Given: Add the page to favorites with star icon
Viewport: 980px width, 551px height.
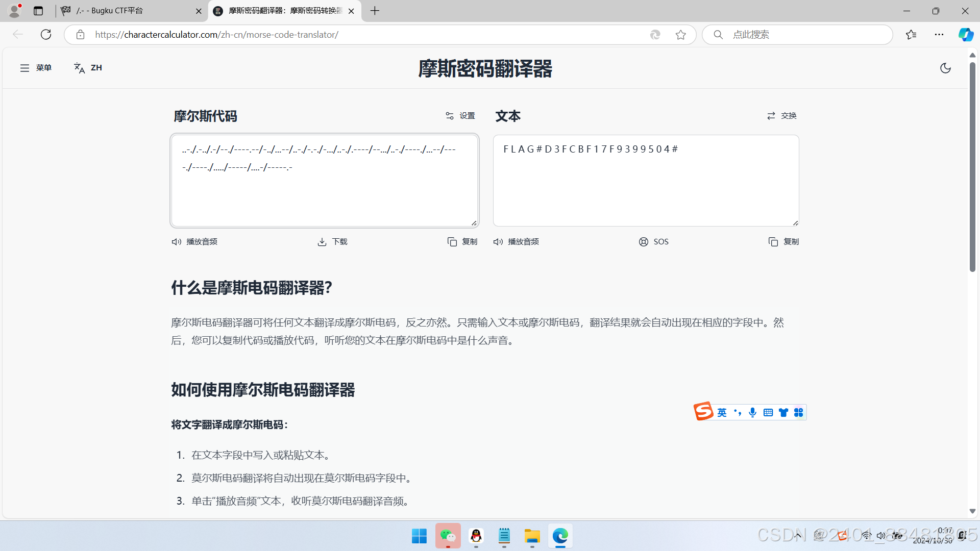Looking at the screenshot, I should [x=681, y=34].
